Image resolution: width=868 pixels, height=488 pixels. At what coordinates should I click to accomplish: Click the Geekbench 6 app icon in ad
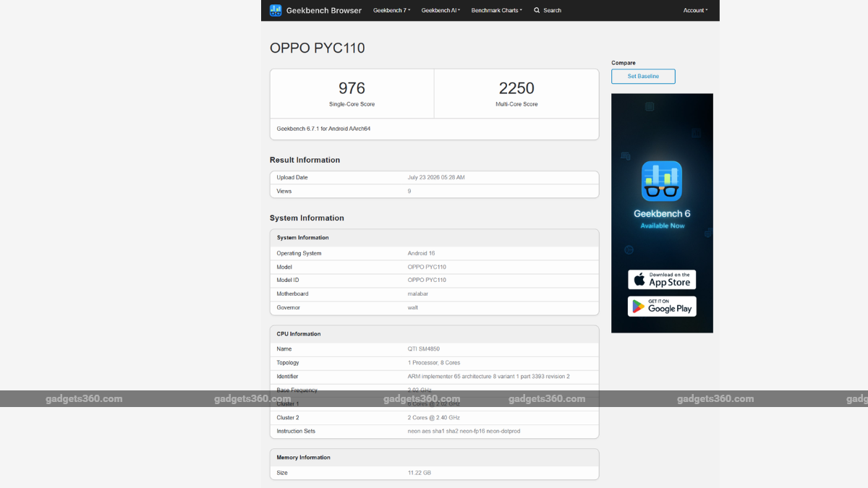click(662, 181)
